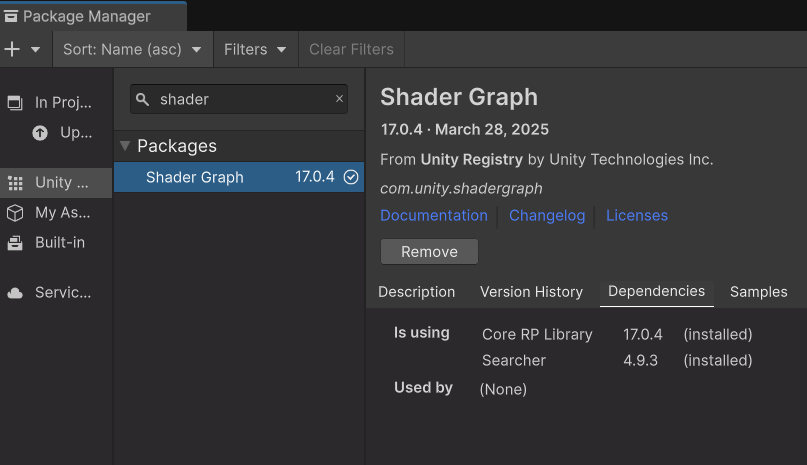This screenshot has width=807, height=465.
Task: Click the Shader Graph title heading
Action: [x=459, y=97]
